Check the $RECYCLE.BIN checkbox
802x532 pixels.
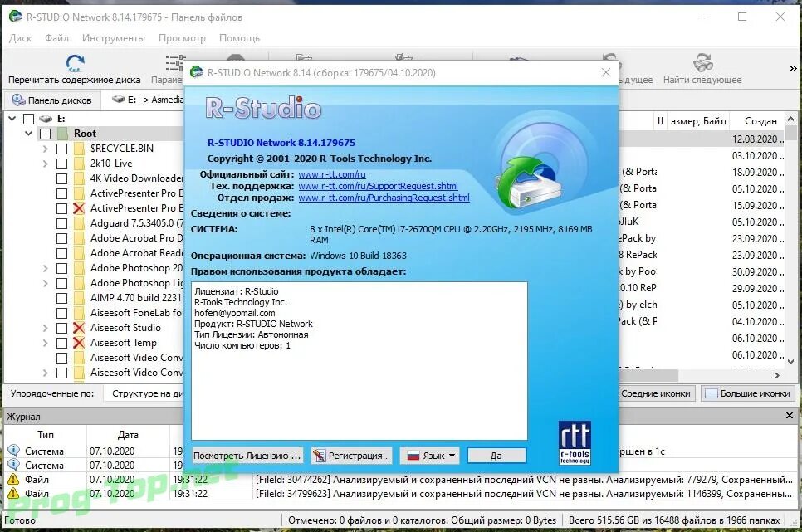[x=62, y=149]
